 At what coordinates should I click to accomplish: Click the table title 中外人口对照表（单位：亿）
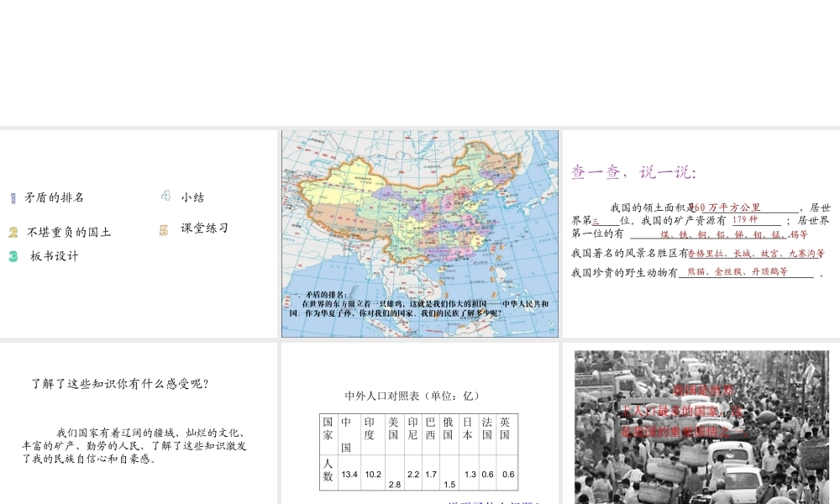pos(412,396)
